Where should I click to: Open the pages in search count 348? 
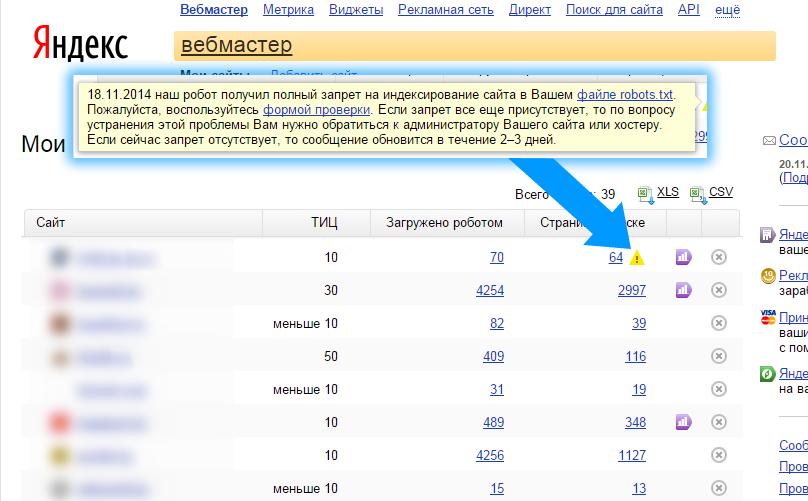click(x=635, y=422)
